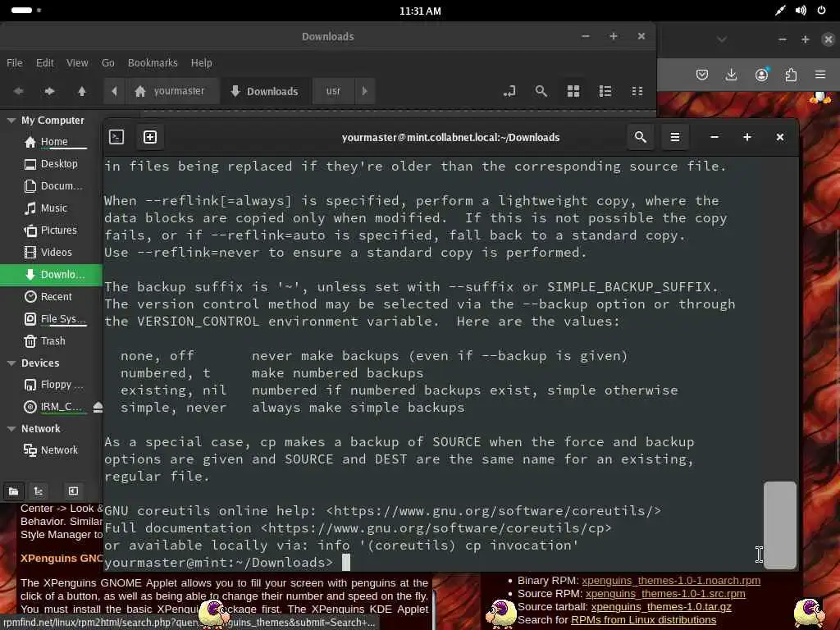Select Downloads in sidebar

pyautogui.click(x=51, y=274)
